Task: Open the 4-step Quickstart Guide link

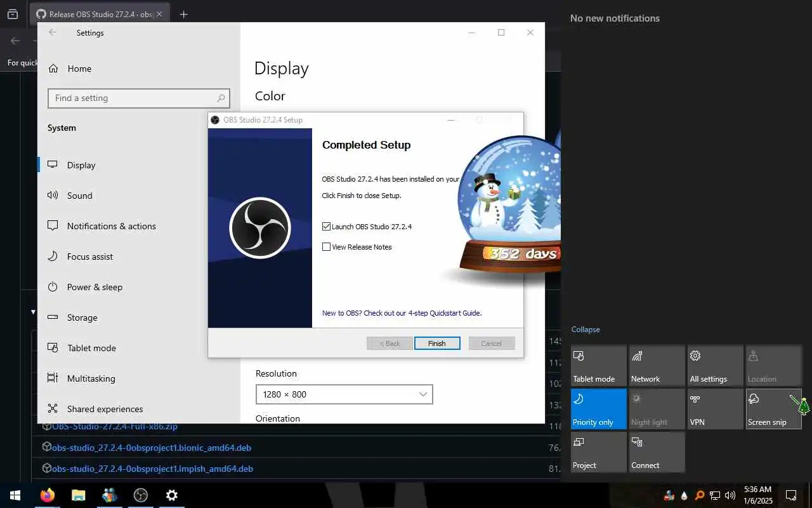Action: pyautogui.click(x=402, y=313)
